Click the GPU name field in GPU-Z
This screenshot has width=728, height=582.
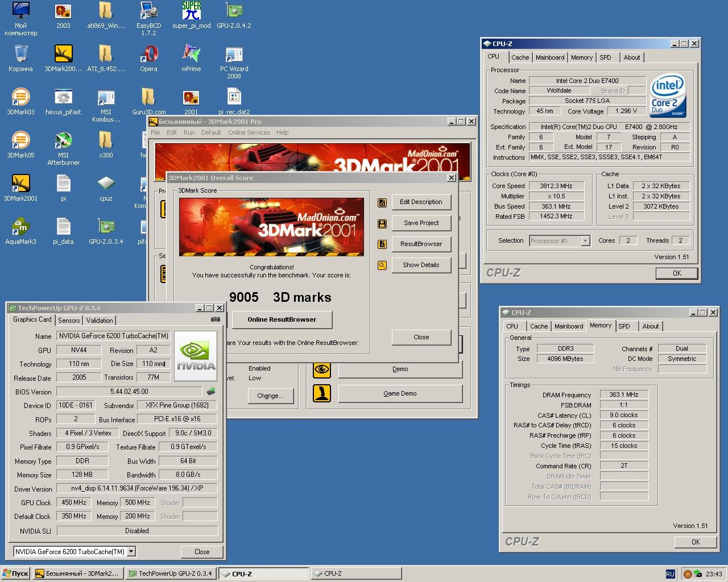(x=113, y=336)
